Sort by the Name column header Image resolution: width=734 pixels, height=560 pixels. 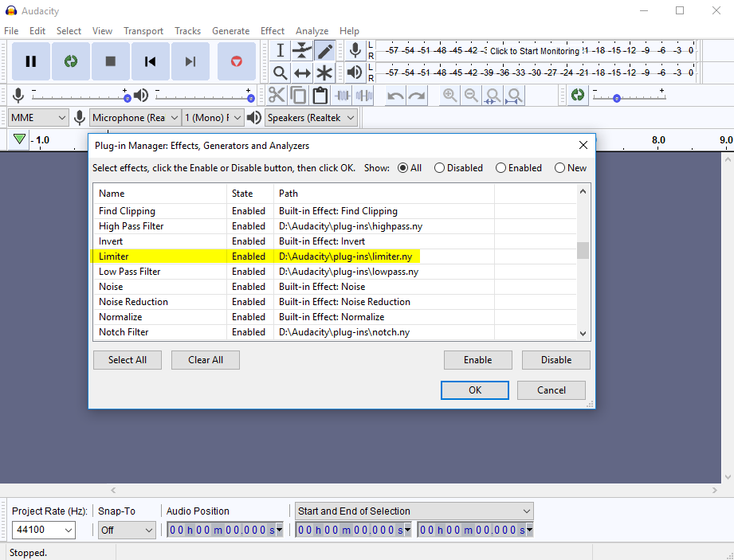pyautogui.click(x=160, y=194)
